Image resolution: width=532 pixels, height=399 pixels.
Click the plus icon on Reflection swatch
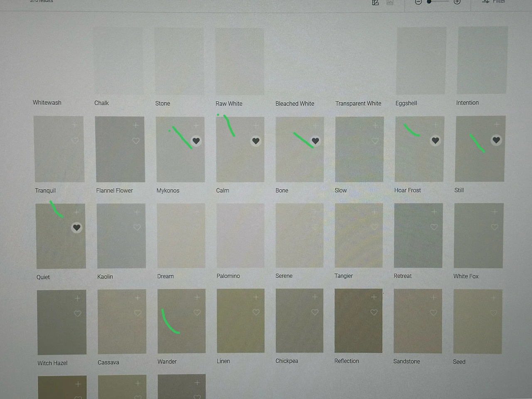(x=374, y=297)
